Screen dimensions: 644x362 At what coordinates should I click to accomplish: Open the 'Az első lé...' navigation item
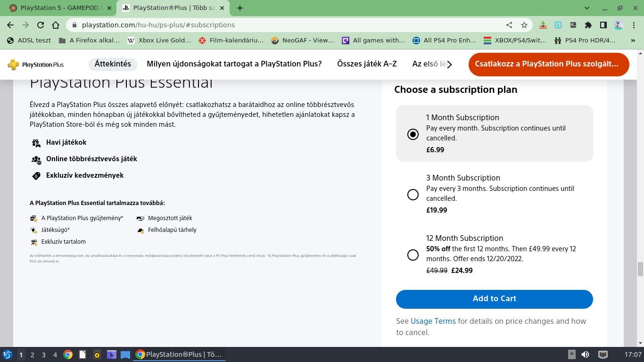click(429, 64)
